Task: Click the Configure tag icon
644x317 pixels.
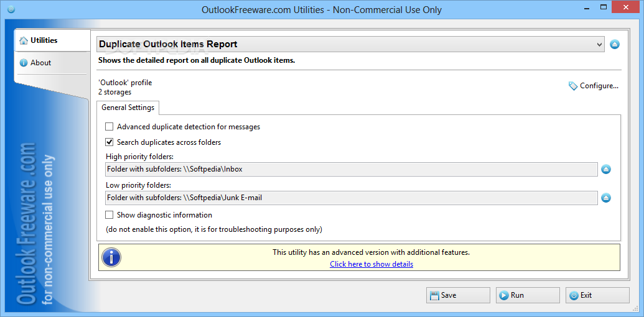Action: pos(573,86)
